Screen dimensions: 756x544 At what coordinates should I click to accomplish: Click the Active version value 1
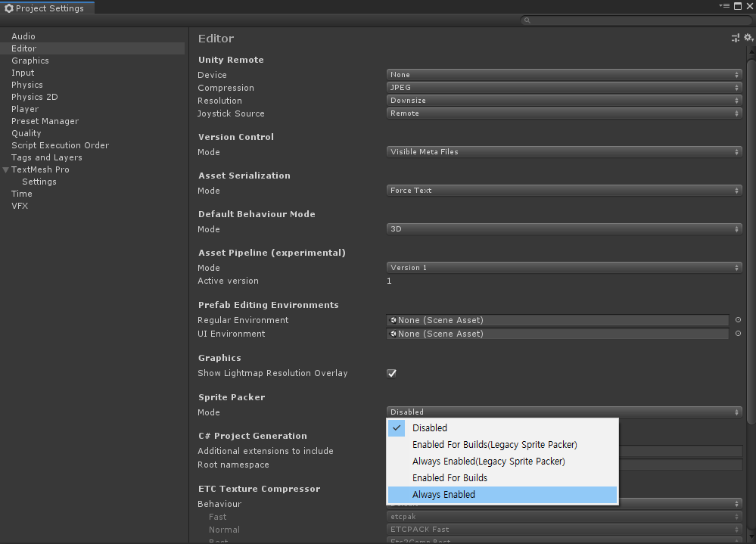click(x=389, y=281)
